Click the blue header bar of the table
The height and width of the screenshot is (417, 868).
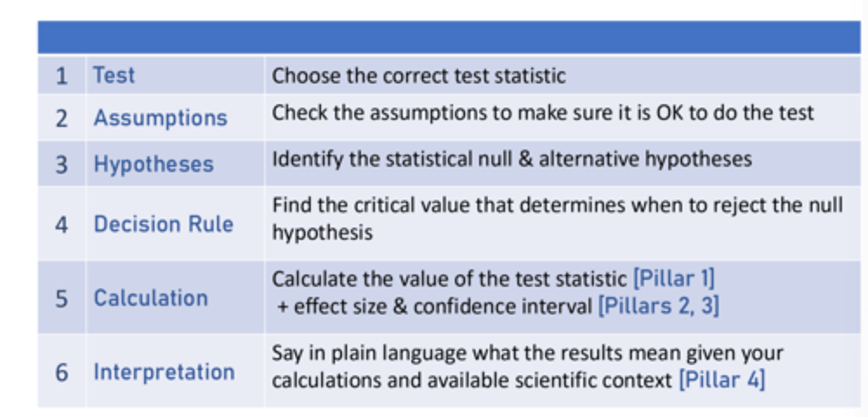pos(448,37)
